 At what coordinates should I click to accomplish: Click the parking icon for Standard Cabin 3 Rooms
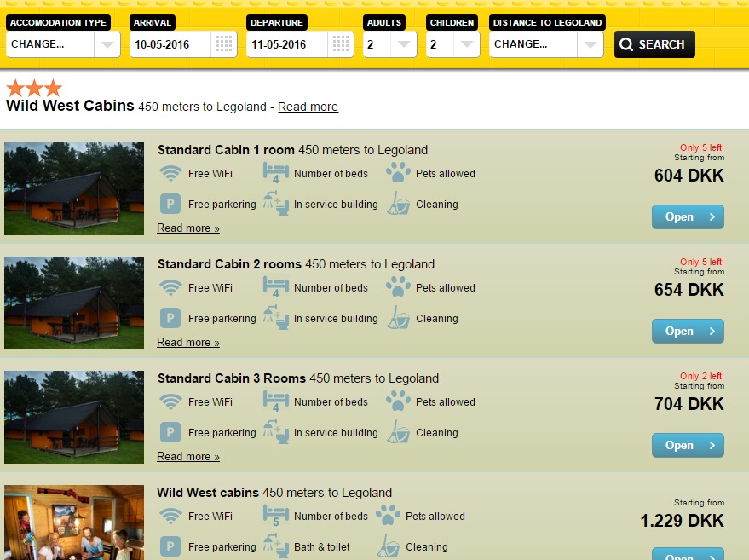tap(170, 432)
